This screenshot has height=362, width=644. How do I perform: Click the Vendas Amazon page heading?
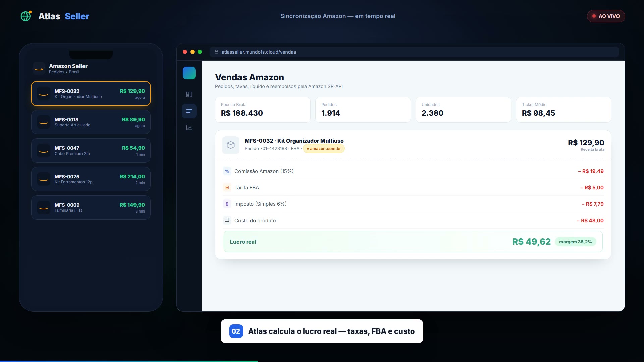pos(250,77)
